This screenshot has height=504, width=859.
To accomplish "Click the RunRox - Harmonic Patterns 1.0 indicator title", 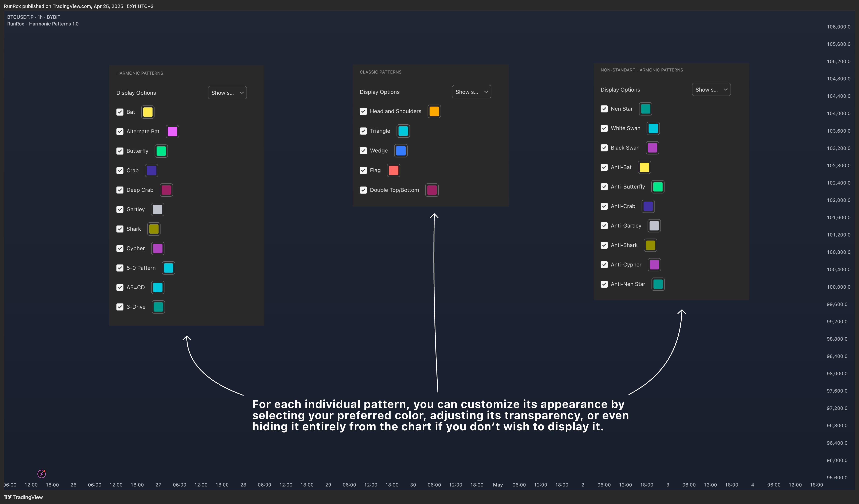I will pos(43,24).
